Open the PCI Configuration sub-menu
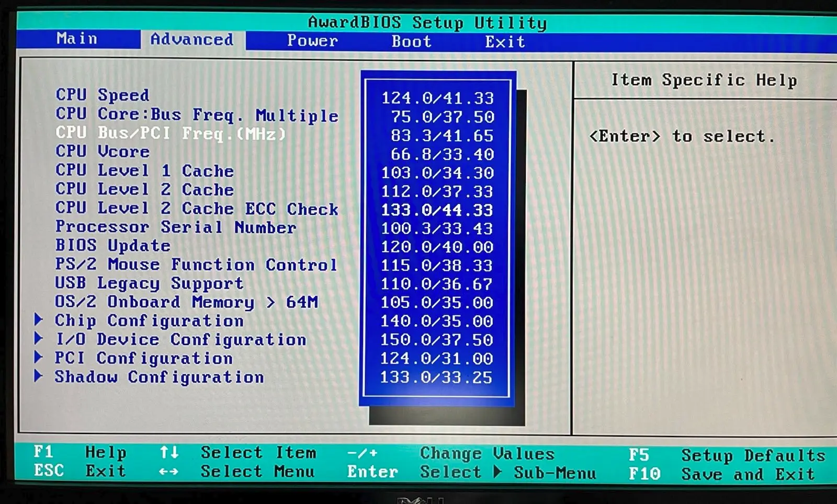 click(x=144, y=358)
